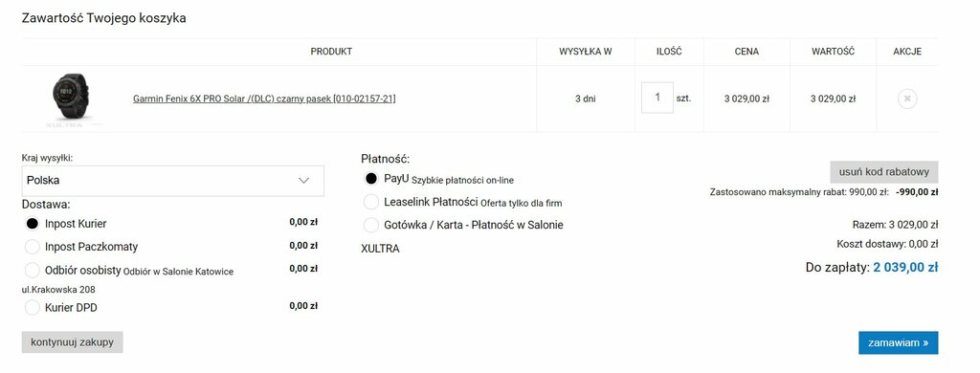Image resolution: width=980 pixels, height=373 pixels.
Task: Click kontynuuj zakupy button
Action: click(x=72, y=341)
